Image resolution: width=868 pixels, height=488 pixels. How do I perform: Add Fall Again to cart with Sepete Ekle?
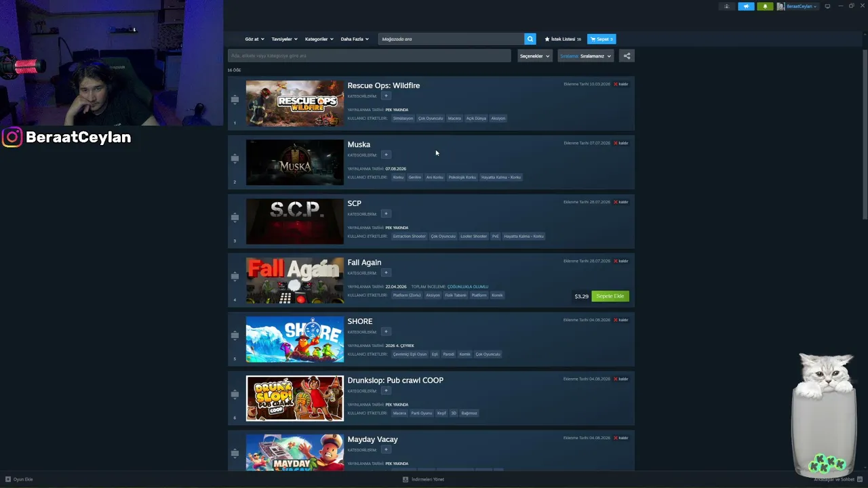tap(610, 296)
